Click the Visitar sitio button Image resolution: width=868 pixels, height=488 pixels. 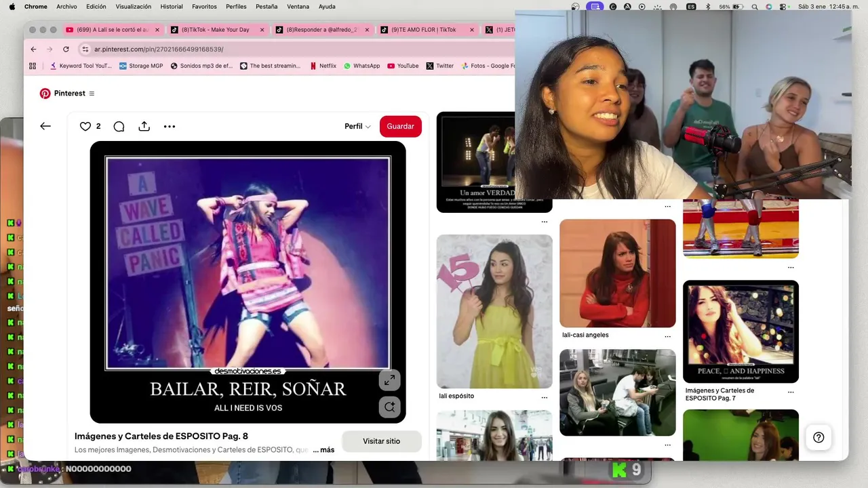382,441
